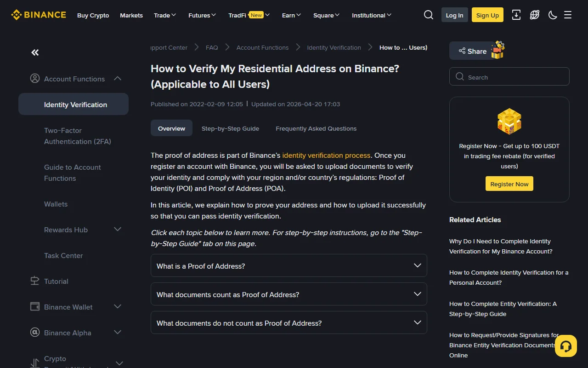The width and height of the screenshot is (588, 368).
Task: Click the Share button
Action: (x=471, y=51)
